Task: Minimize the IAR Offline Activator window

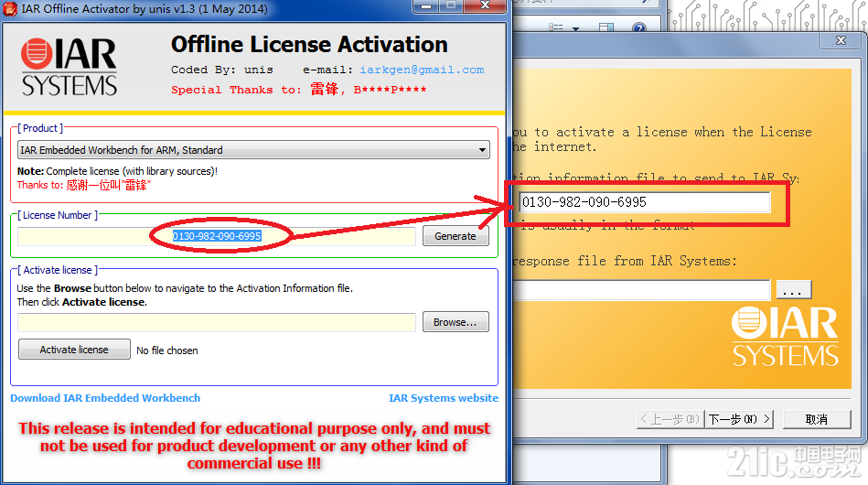Action: click(426, 5)
